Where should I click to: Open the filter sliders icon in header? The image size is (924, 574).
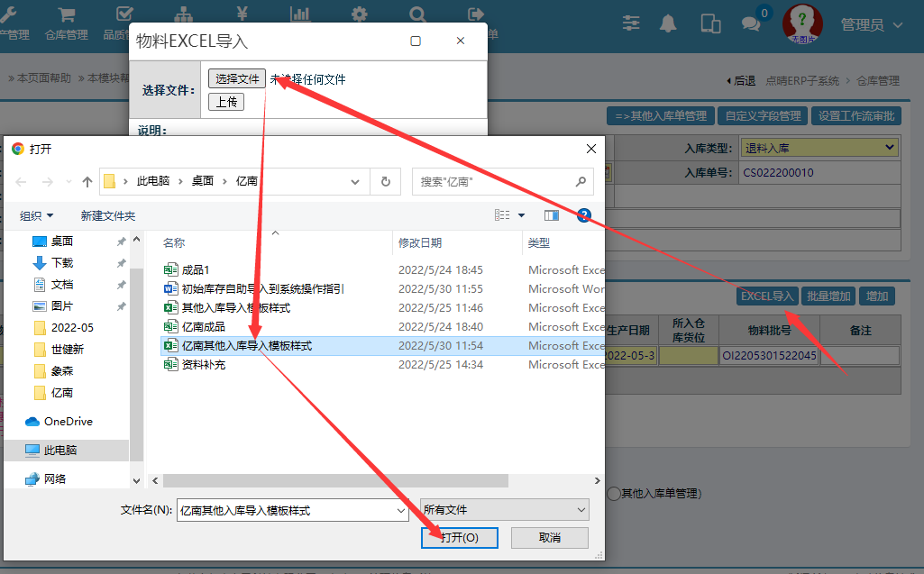(x=631, y=24)
